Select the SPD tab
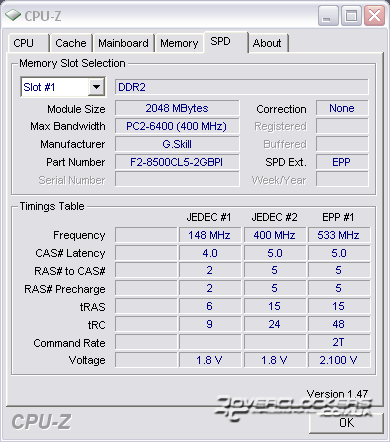Viewport: 390px width, 442px height. 226,42
